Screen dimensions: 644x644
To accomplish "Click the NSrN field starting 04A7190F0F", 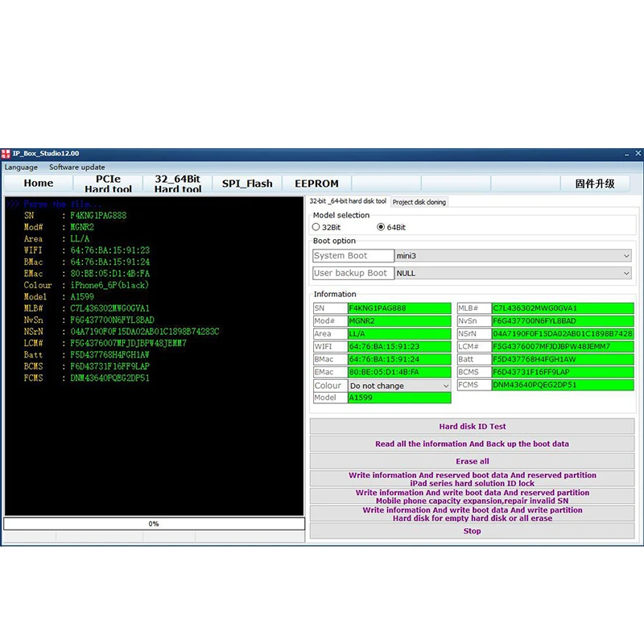I will (563, 333).
